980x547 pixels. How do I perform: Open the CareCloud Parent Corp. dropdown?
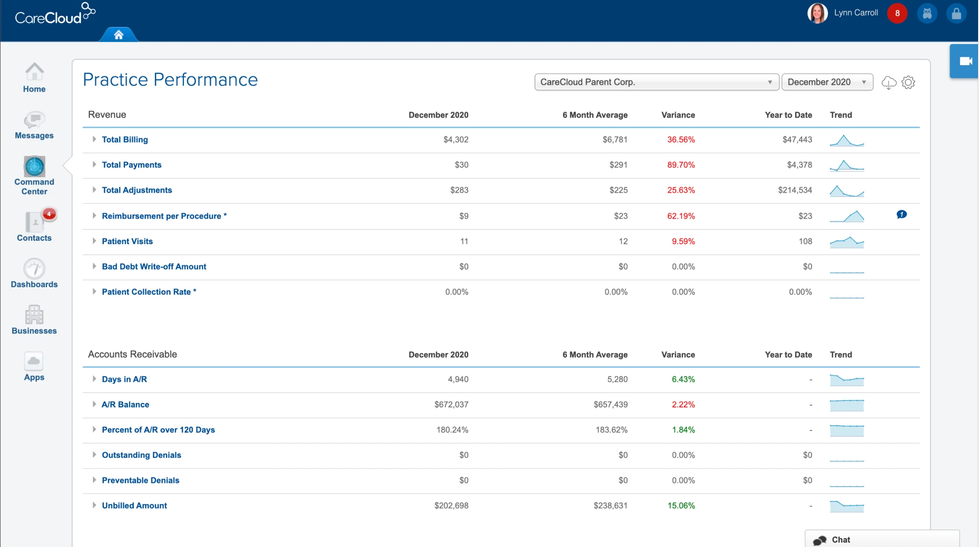656,82
